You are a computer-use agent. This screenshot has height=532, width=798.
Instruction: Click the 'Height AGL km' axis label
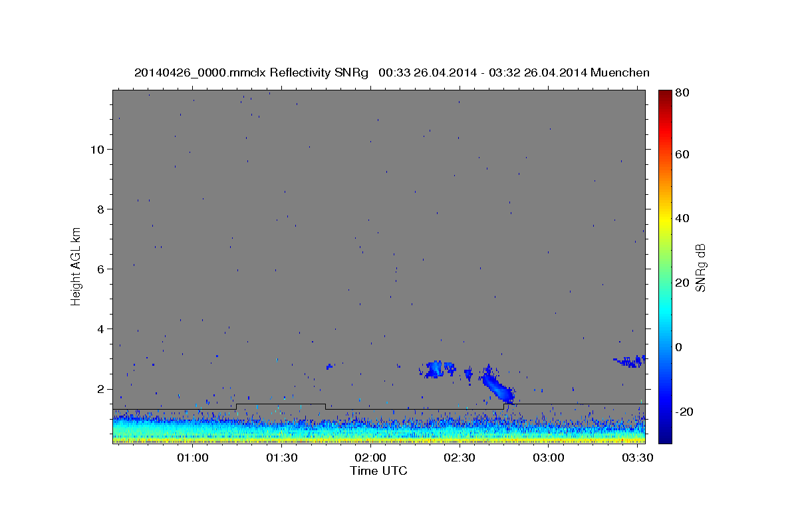(76, 265)
